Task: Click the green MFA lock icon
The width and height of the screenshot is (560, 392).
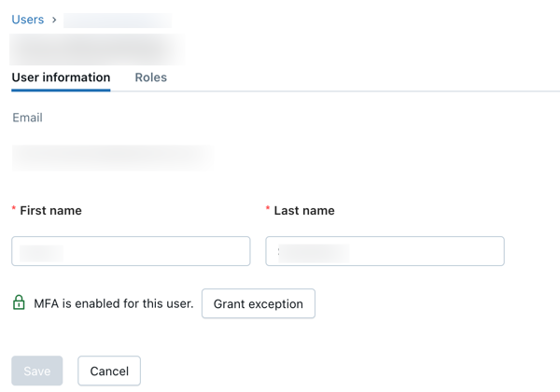Action: (x=19, y=302)
